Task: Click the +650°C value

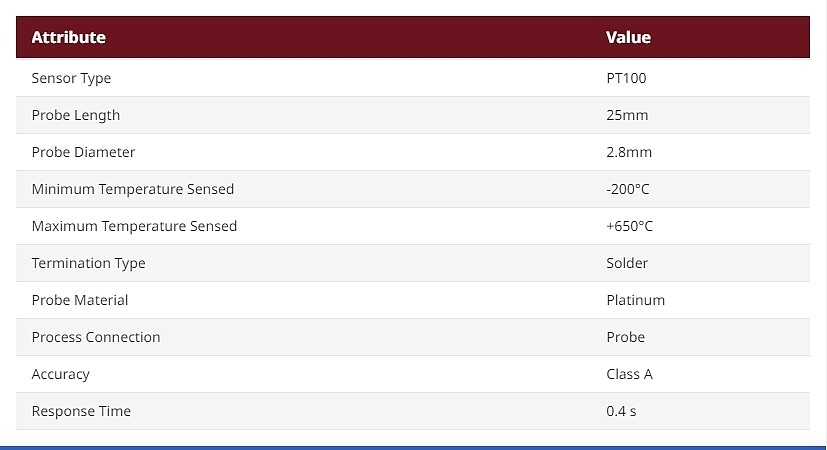Action: point(630,226)
